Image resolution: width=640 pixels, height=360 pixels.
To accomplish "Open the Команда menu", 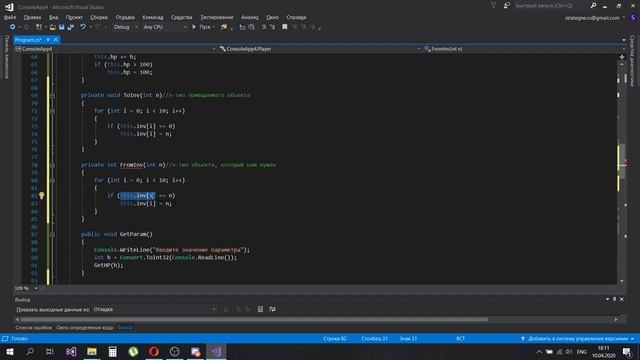I will pos(153,17).
